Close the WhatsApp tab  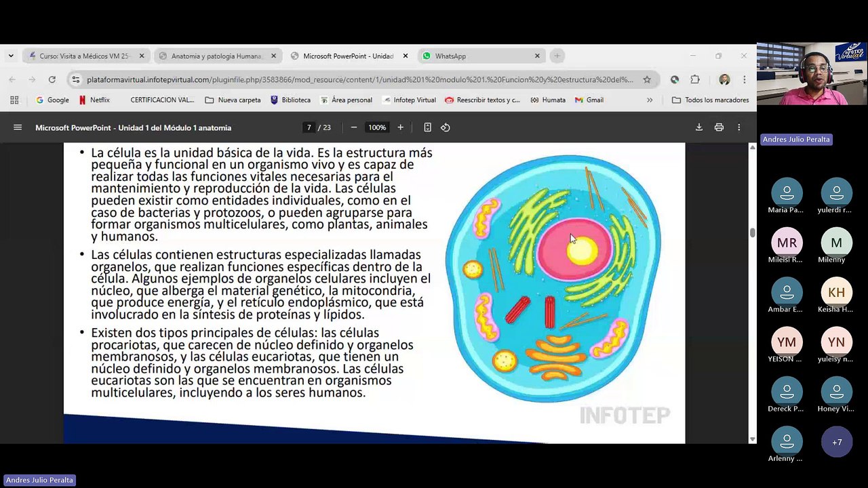click(537, 56)
